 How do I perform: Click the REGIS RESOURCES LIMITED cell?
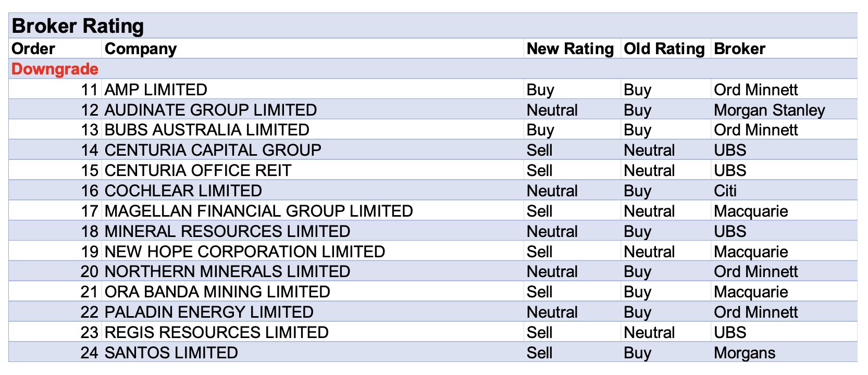(x=216, y=332)
